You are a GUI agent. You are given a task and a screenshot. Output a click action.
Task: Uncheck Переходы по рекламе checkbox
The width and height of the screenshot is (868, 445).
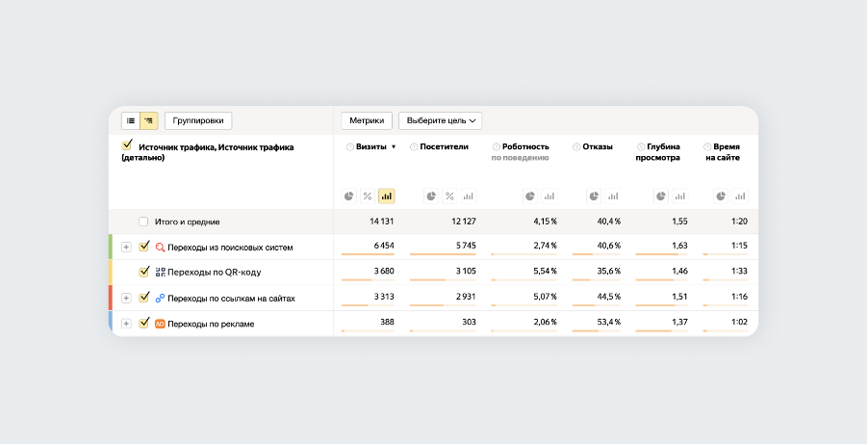[x=144, y=323]
